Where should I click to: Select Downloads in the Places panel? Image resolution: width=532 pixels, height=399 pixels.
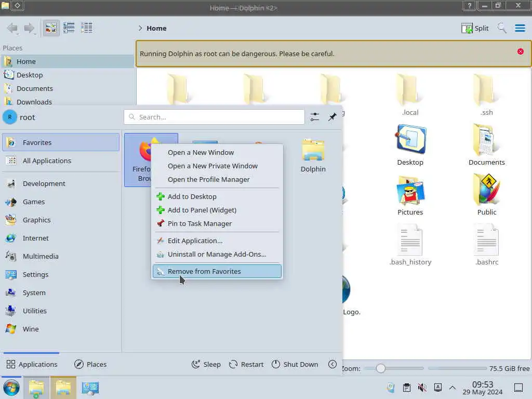[x=67, y=102]
